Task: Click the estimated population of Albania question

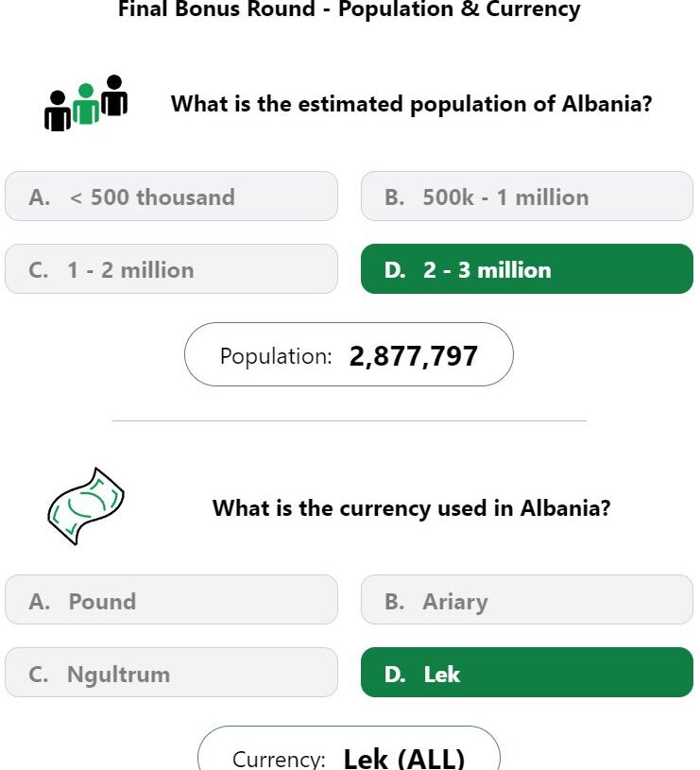Action: coord(411,104)
